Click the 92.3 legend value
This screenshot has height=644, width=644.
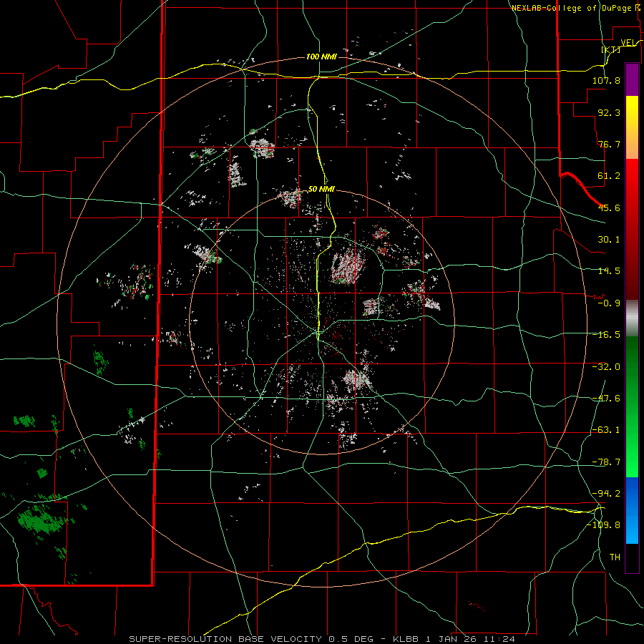click(x=609, y=112)
